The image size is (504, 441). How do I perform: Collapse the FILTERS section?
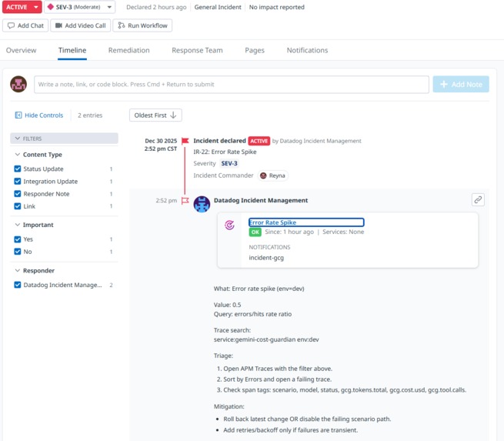tap(64, 139)
